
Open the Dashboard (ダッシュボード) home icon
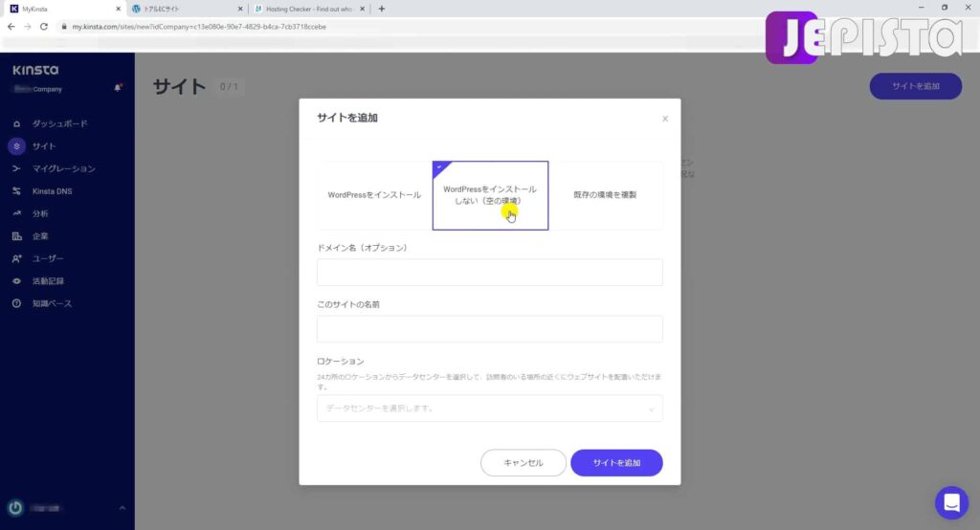[17, 123]
